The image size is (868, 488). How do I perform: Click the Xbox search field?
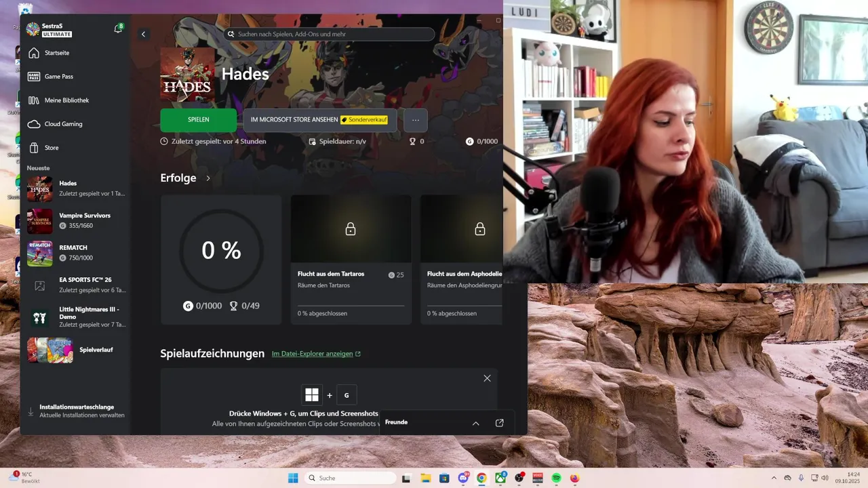tap(329, 34)
